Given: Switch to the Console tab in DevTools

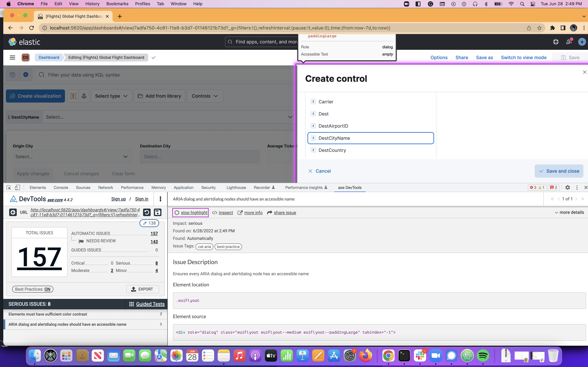Looking at the screenshot, I should tap(61, 187).
